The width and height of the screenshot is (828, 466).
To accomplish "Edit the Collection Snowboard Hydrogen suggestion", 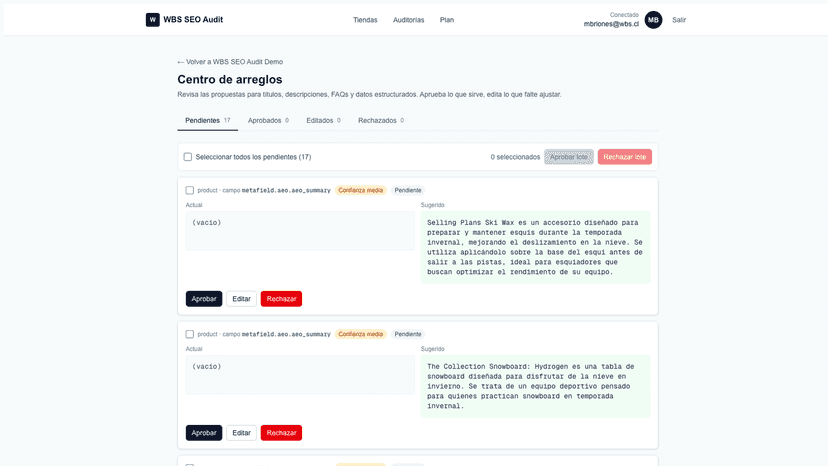I will [x=241, y=433].
